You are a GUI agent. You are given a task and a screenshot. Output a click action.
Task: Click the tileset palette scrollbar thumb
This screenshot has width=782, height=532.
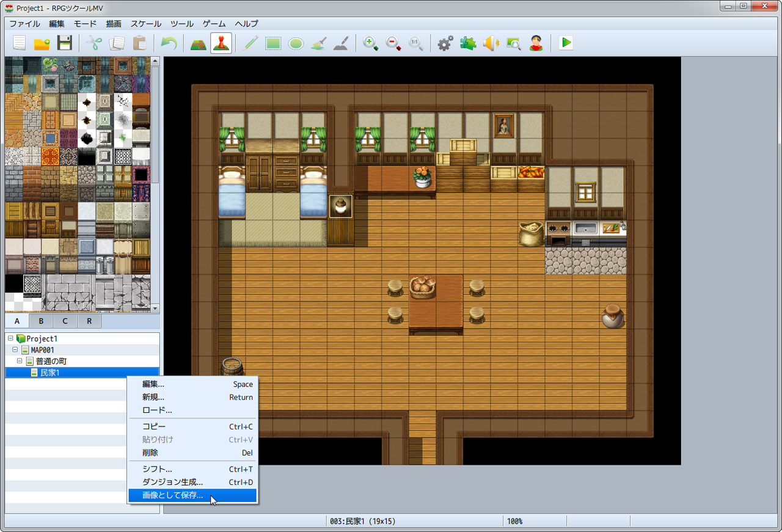(155, 124)
